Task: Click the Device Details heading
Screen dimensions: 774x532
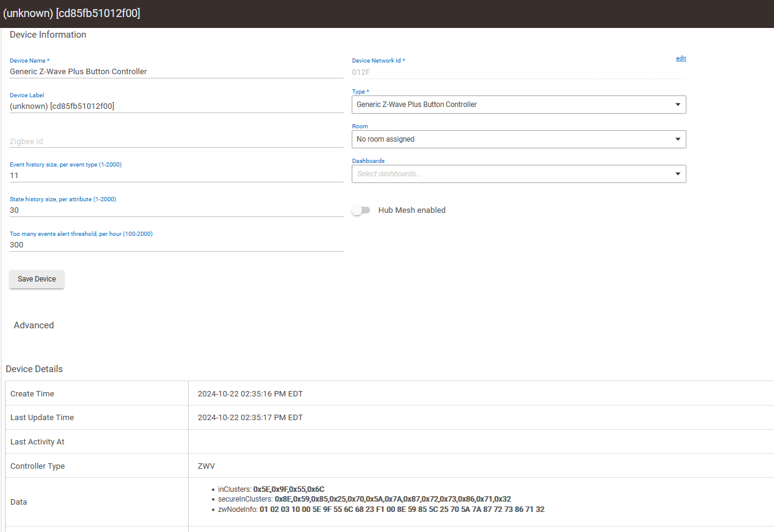Action: click(x=34, y=369)
